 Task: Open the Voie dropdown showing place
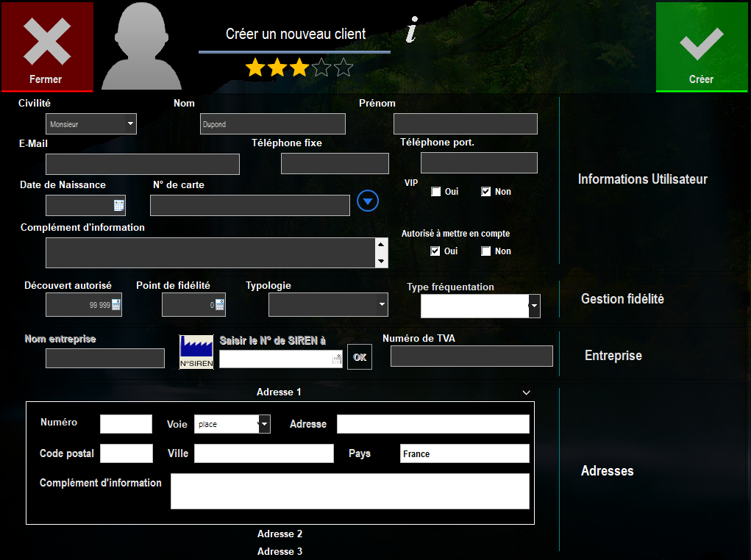point(232,424)
